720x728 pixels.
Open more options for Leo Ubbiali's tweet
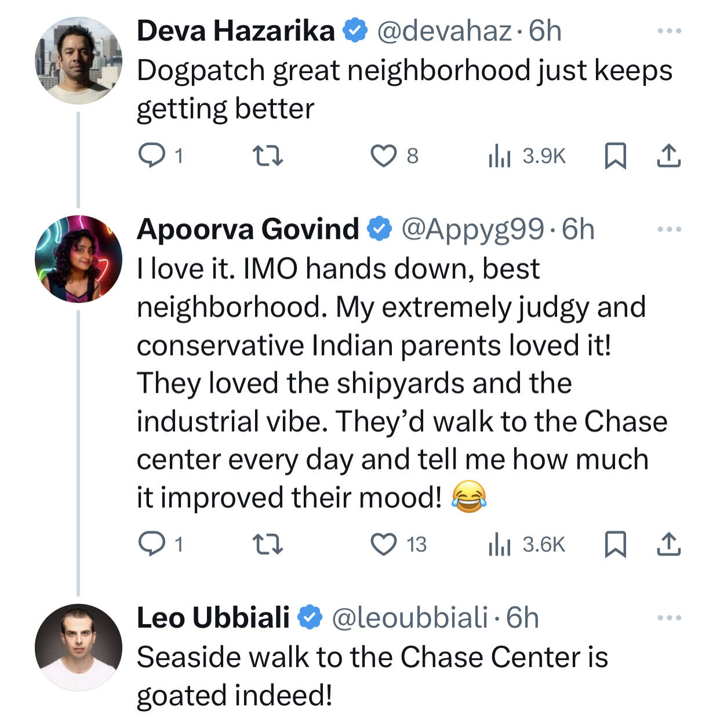click(669, 618)
